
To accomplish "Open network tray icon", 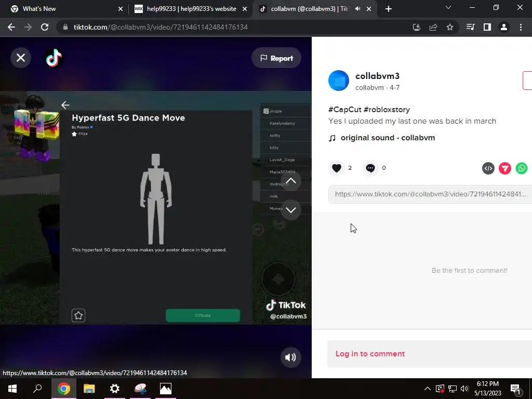I will click(453, 389).
